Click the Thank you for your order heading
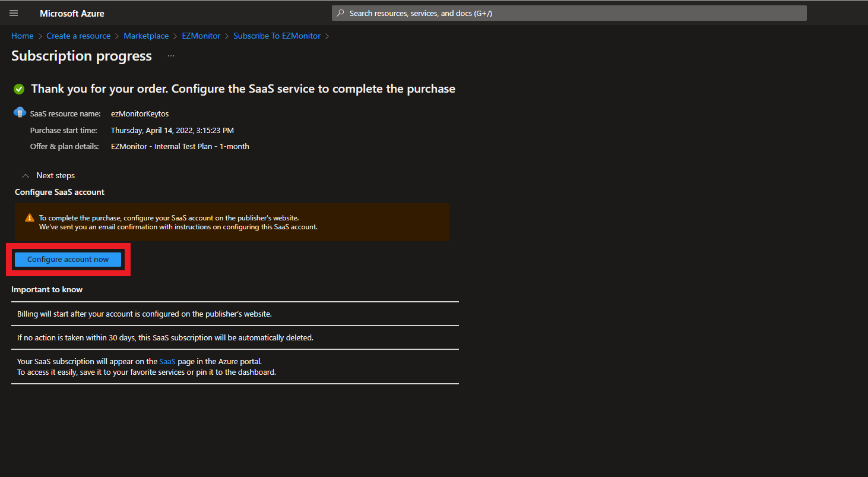 coord(243,89)
